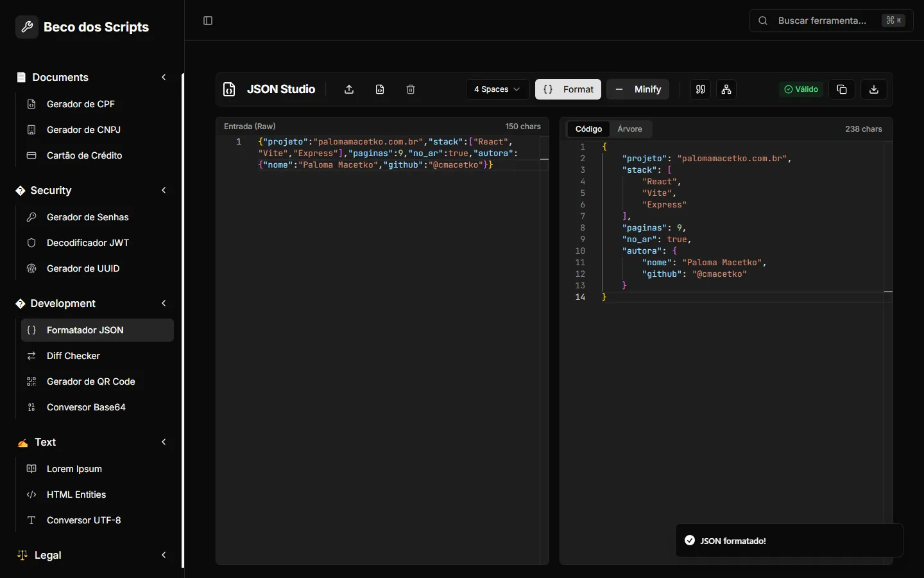
Task: Click the Gerador de Senhas key icon
Action: tap(31, 217)
